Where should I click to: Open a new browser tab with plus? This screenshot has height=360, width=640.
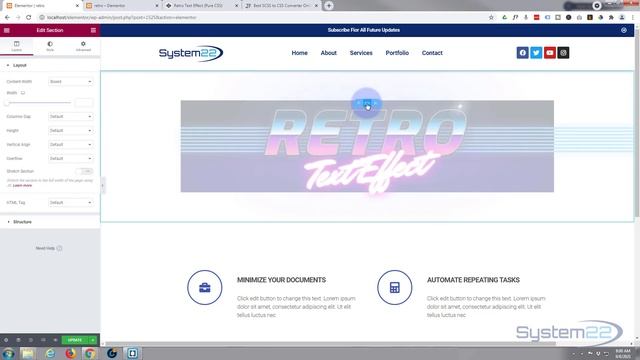point(329,6)
